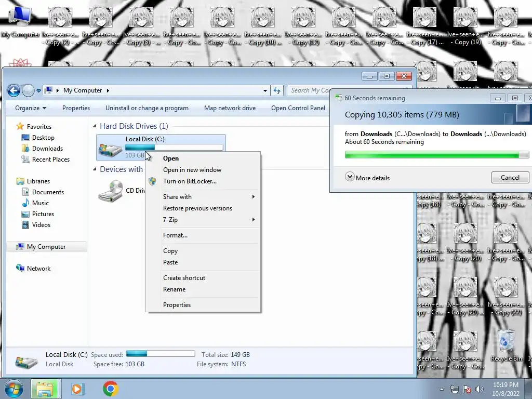
Task: Expand the 7-Zip submenu
Action: click(203, 220)
